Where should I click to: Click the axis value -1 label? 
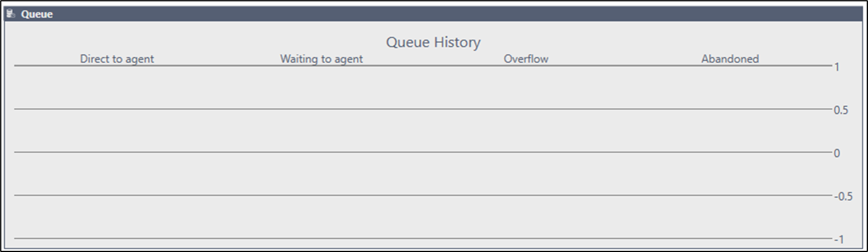(x=839, y=239)
